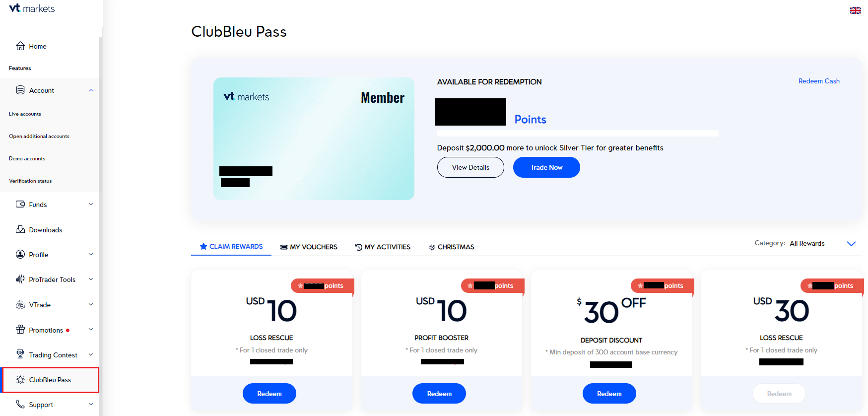Click the Downloads tray icon
The width and height of the screenshot is (868, 416).
pyautogui.click(x=20, y=229)
